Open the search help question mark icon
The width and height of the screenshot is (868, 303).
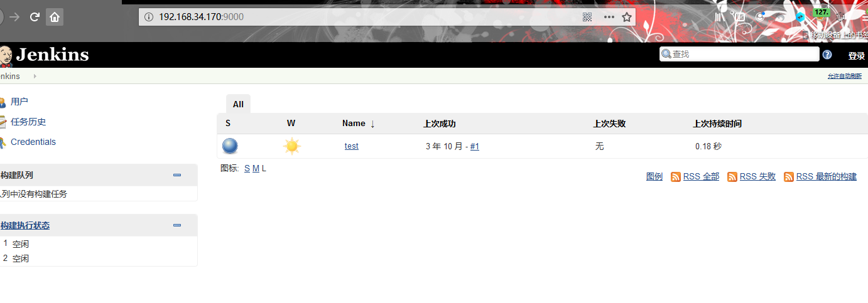click(827, 55)
